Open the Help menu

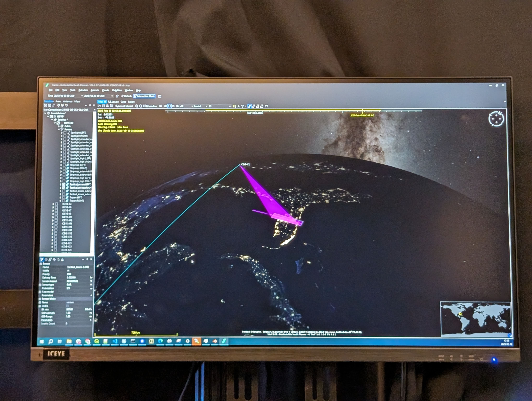click(x=138, y=90)
